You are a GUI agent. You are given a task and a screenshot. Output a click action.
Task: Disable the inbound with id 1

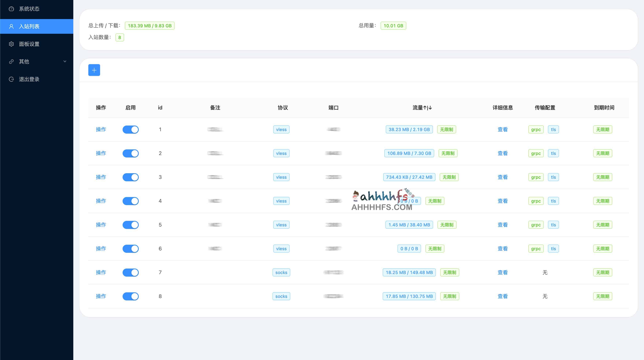[130, 129]
